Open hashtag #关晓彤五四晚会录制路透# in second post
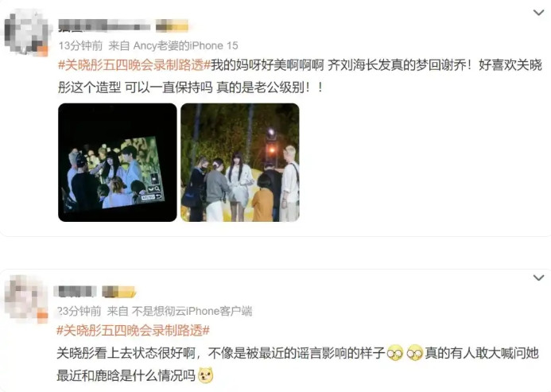Screen dimensions: 551x392 pyautogui.click(x=134, y=331)
